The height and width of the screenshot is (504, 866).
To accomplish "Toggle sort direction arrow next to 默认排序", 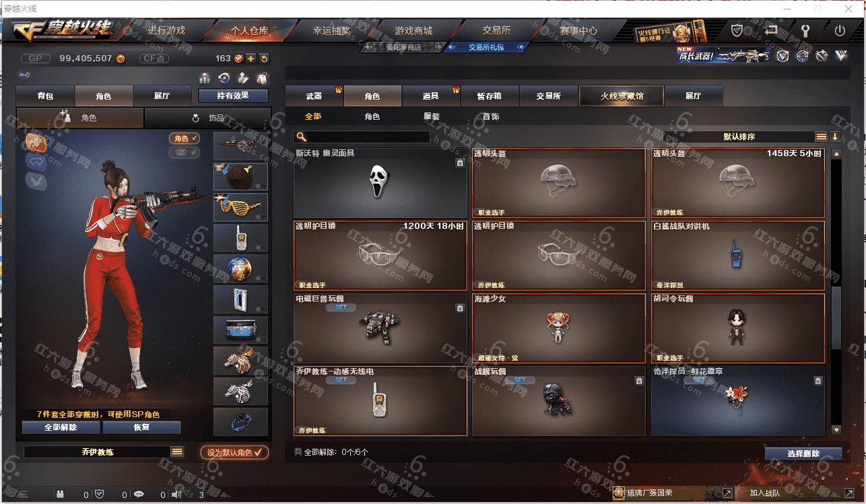I will tap(835, 137).
